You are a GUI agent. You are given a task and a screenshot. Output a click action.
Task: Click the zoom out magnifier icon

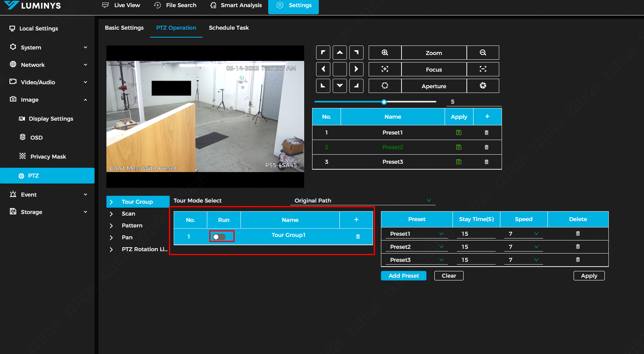[x=483, y=53]
